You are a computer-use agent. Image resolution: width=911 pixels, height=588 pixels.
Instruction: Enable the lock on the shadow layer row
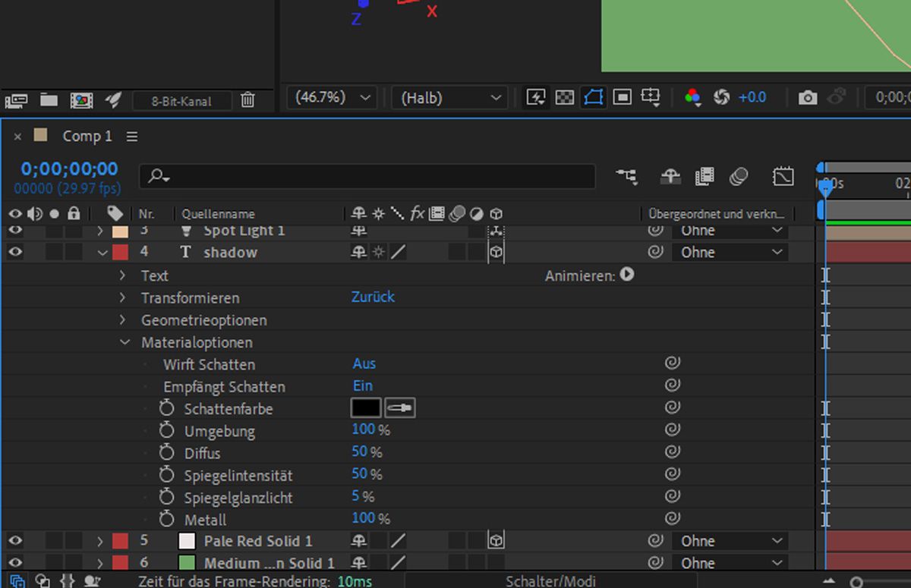point(73,252)
